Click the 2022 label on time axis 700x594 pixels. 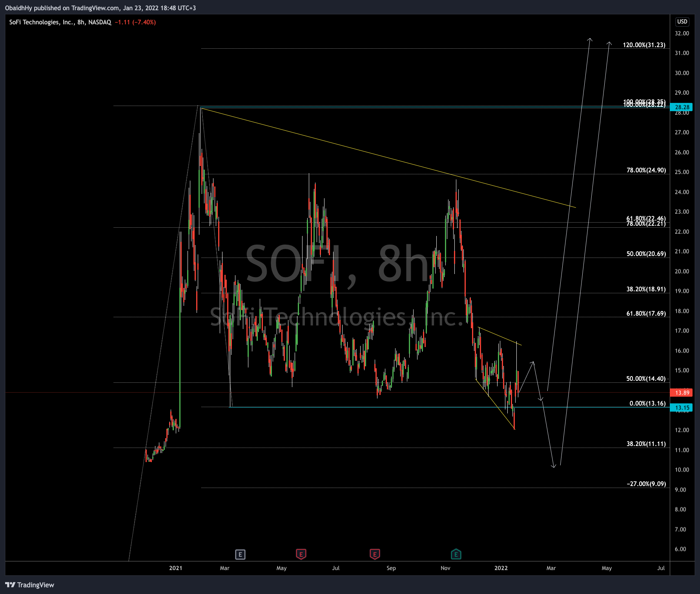(x=501, y=568)
